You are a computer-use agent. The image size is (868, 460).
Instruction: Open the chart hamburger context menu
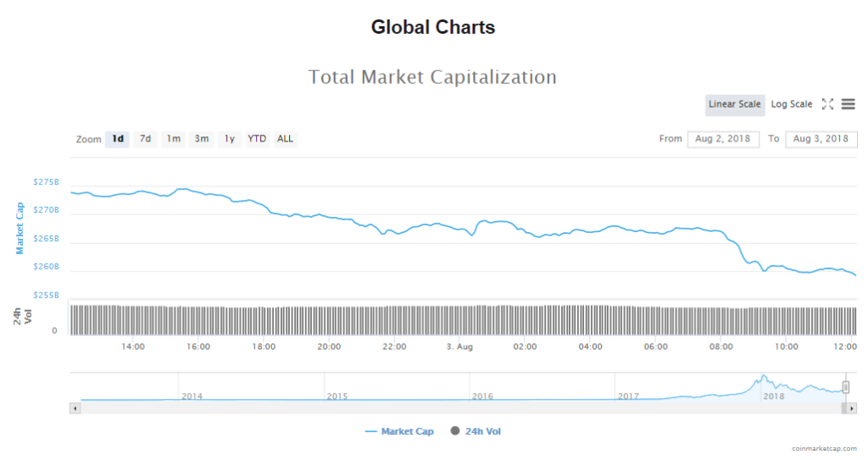click(x=849, y=104)
